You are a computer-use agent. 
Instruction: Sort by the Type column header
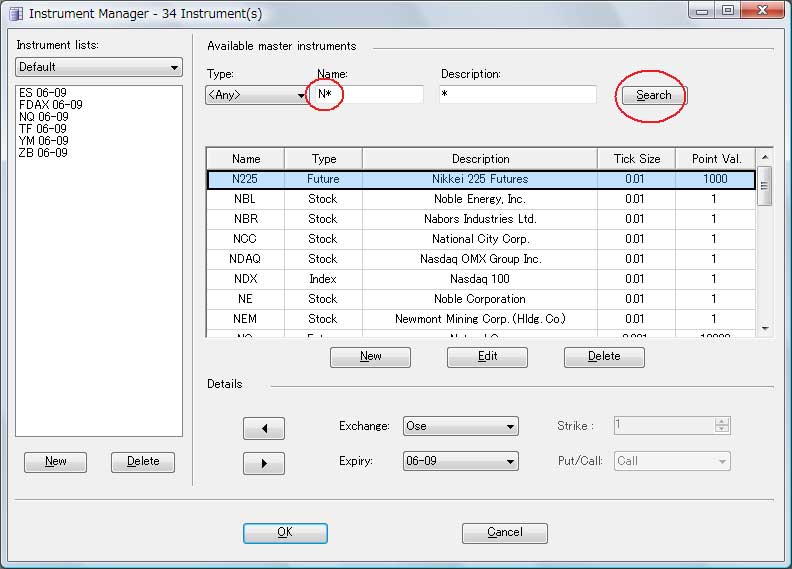pyautogui.click(x=324, y=159)
